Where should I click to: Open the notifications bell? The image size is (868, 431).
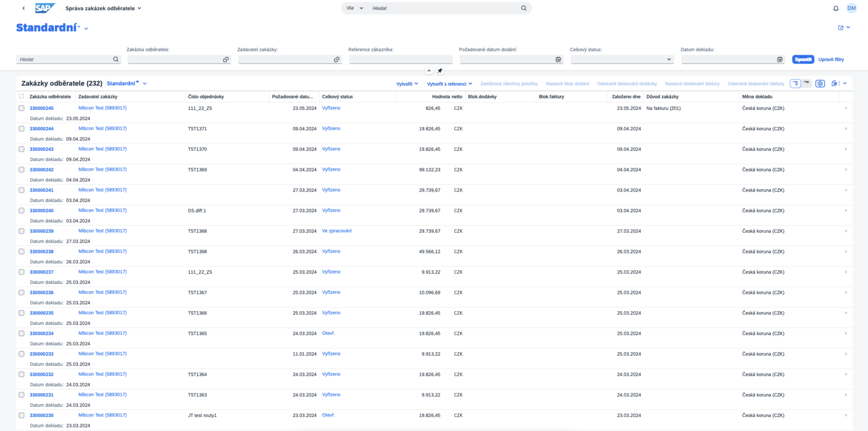click(x=836, y=8)
